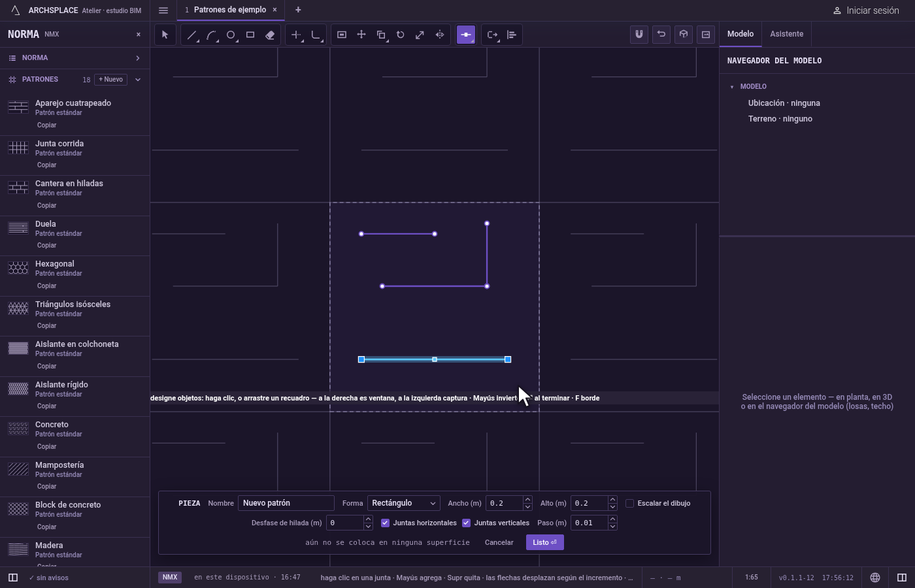Choose the circle drawing tool

point(231,35)
